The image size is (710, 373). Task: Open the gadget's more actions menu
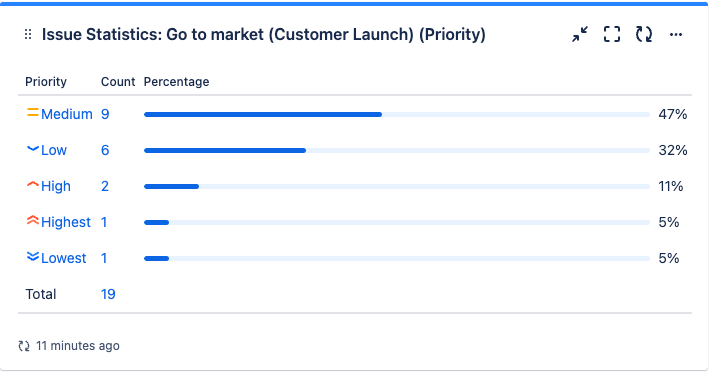(x=676, y=34)
